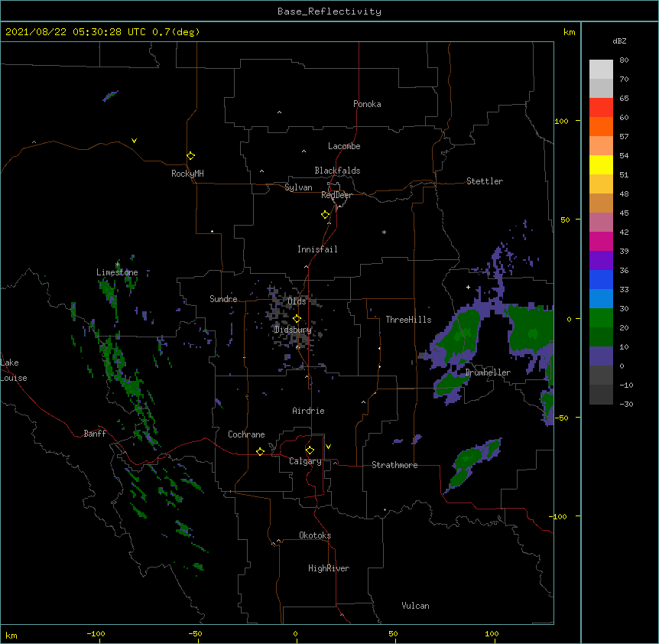The height and width of the screenshot is (644, 659).
Task: Choose the indigo 10-0 dBZ legend swatch
Action: click(601, 356)
